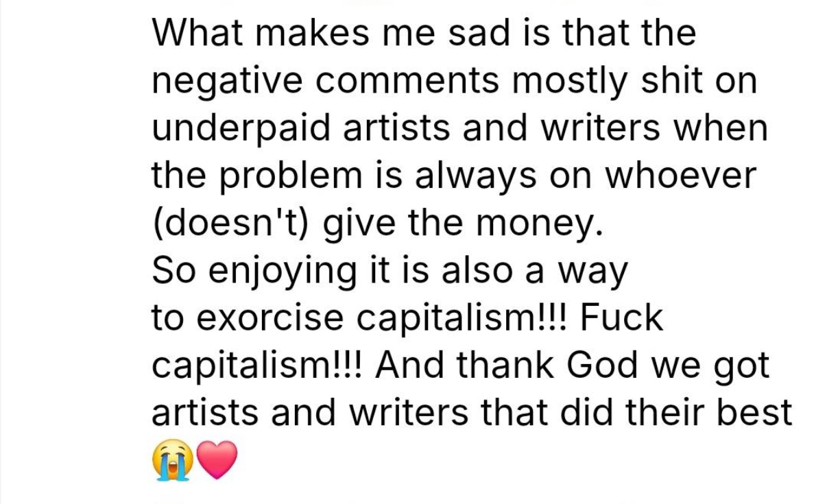Image resolution: width=827 pixels, height=504 pixels.
Task: Click the red heart emoji
Action: tap(217, 459)
